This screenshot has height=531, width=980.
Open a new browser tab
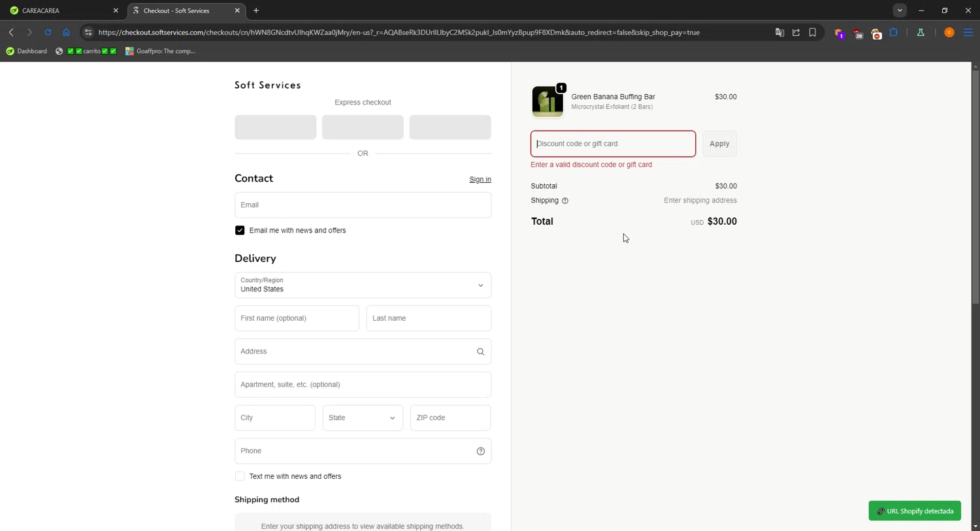[256, 10]
